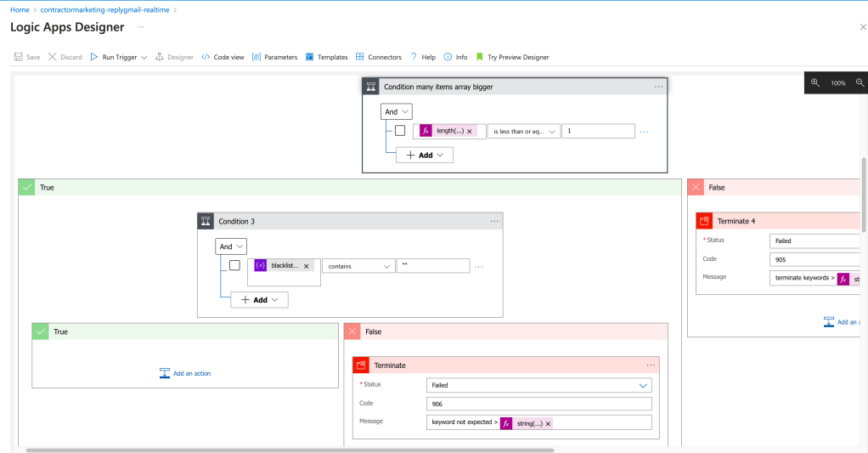Click the blacklist variable token
868x453 pixels.
(x=284, y=266)
